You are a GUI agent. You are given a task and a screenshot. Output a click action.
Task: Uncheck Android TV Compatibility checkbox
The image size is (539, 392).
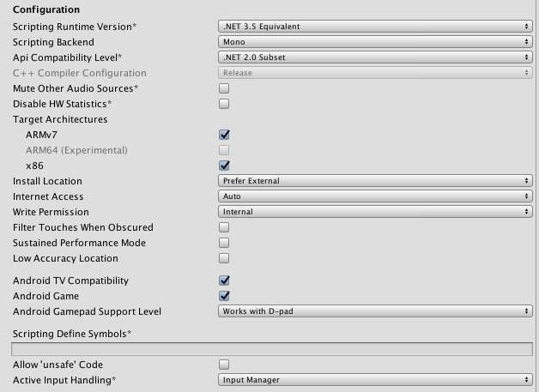point(224,280)
